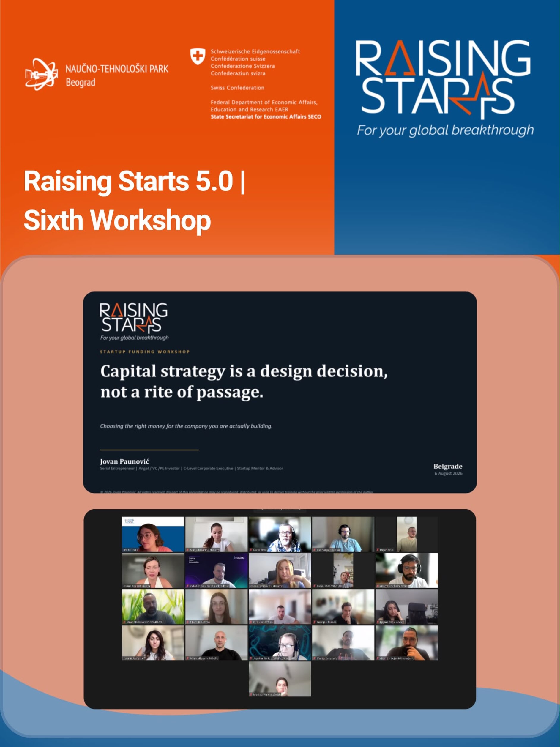Click the small Raising Stars logo in NT Park tile
This screenshot has height=747, width=560.
click(x=129, y=521)
